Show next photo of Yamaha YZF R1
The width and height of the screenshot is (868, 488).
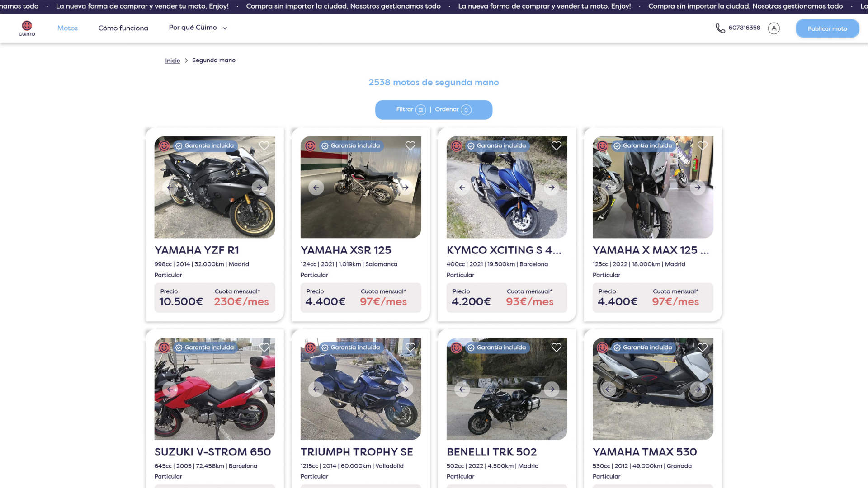coord(259,187)
